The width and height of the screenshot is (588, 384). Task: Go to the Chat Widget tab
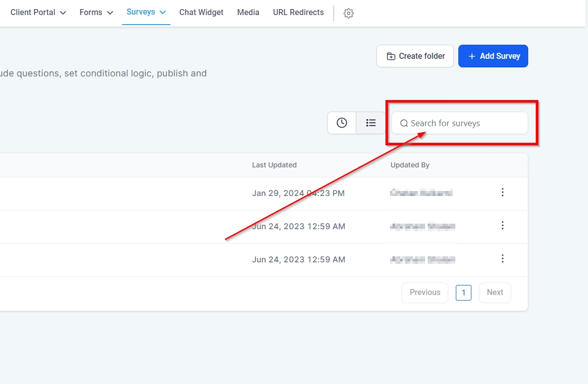click(201, 13)
